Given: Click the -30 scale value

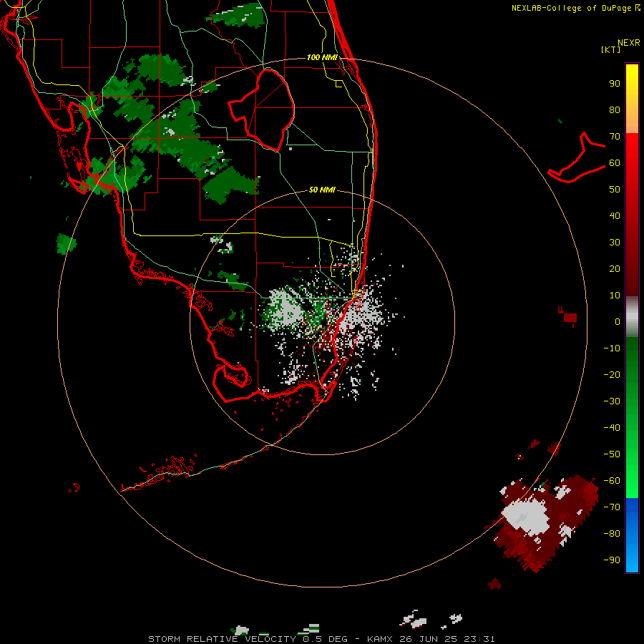Looking at the screenshot, I should point(612,401).
